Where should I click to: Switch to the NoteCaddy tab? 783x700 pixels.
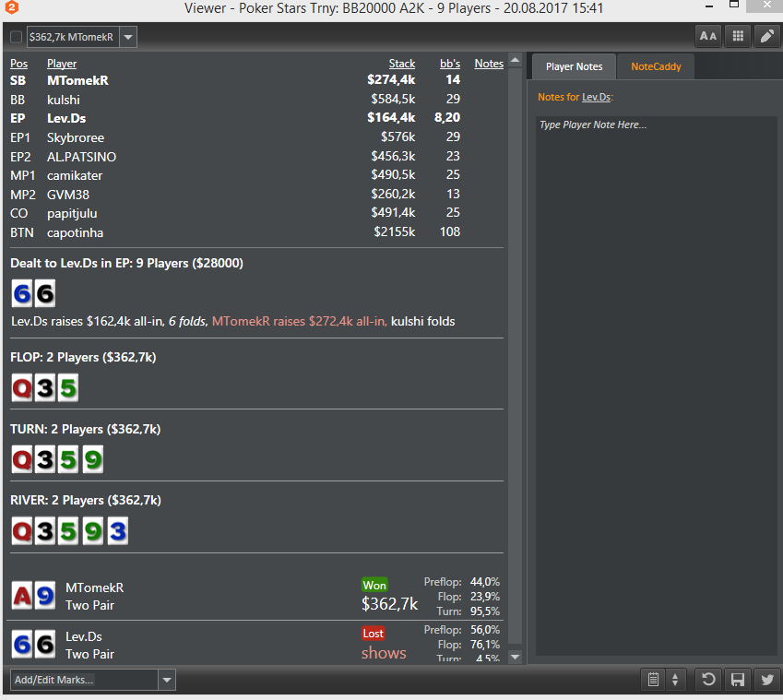(x=656, y=67)
